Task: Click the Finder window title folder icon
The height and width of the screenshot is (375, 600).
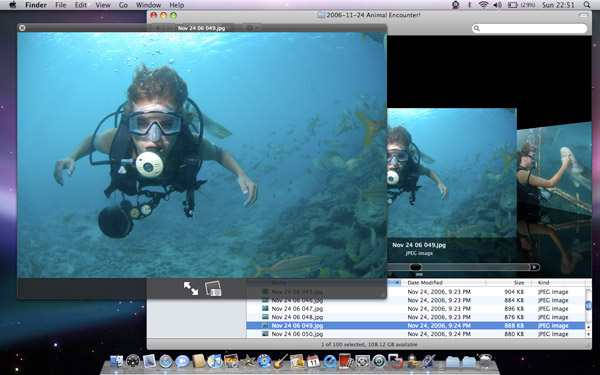Action: (x=321, y=15)
